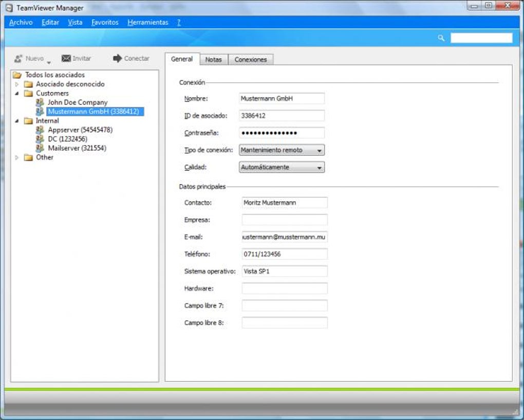Click the Todos los asociados folder icon
This screenshot has height=420, width=524.
click(x=17, y=75)
